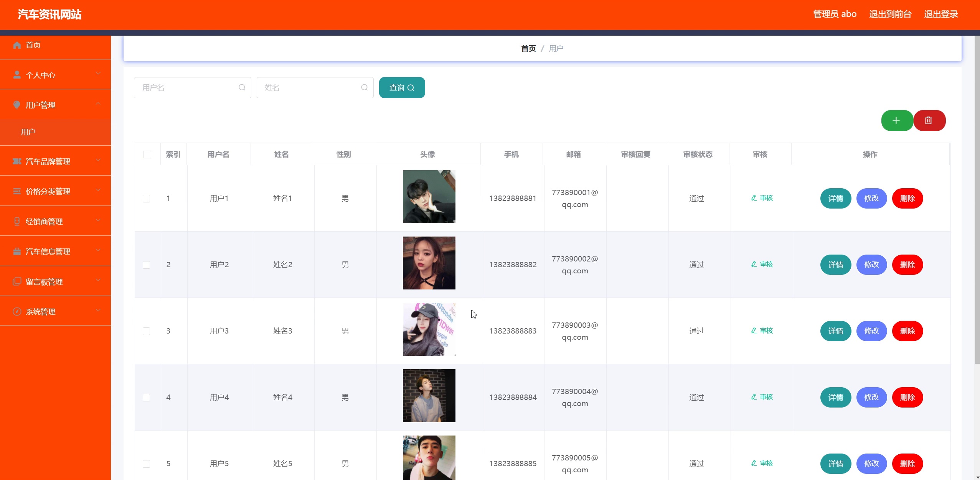This screenshot has height=480, width=980.
Task: Click the 审核 edit link for 用户3
Action: pyautogui.click(x=762, y=331)
